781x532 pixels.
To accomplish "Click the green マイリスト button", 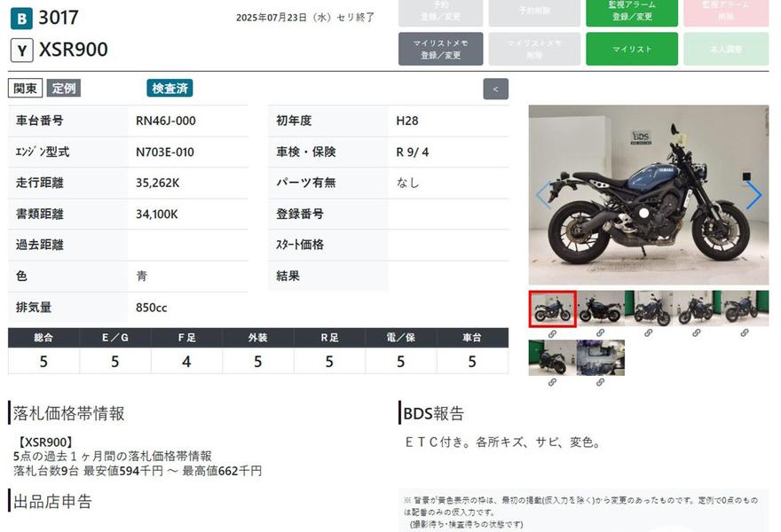I will [x=632, y=50].
